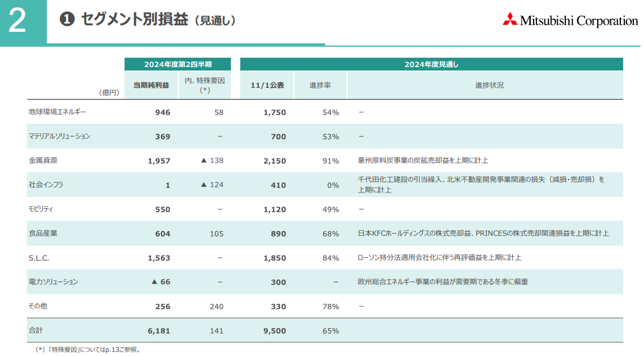Screen dimensions: 644x356
Task: Select the その他 row label
Action: coord(38,306)
